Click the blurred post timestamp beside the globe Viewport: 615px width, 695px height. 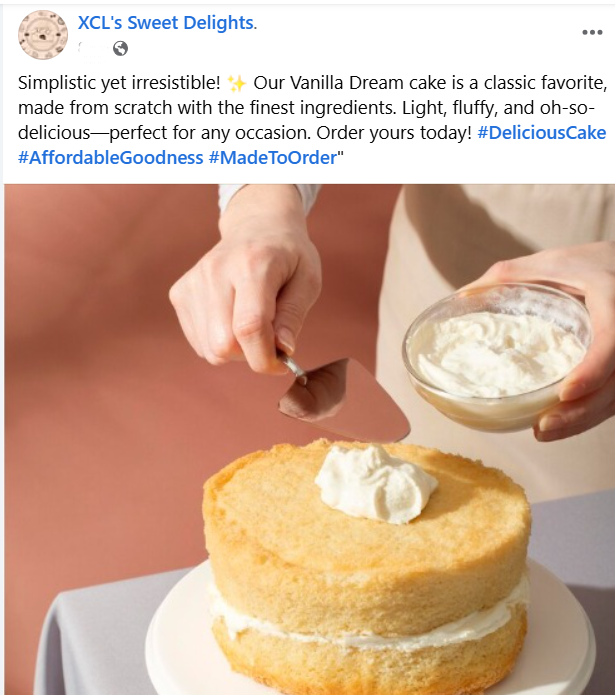93,48
